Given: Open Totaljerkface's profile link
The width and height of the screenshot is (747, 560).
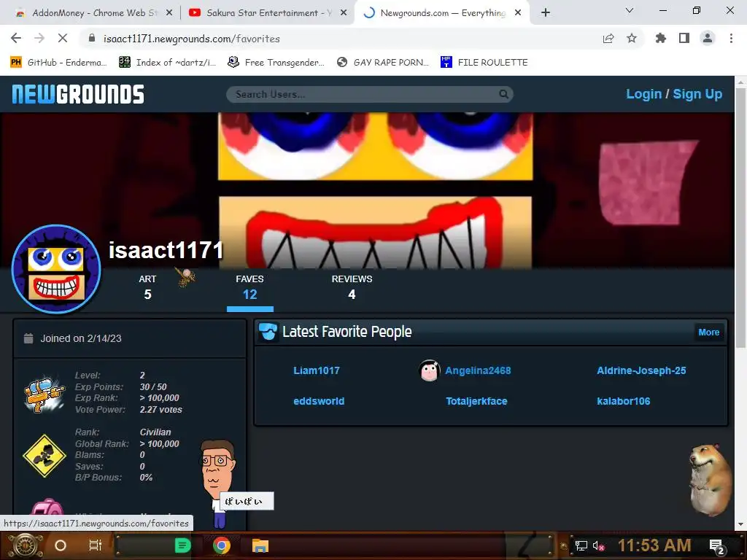Looking at the screenshot, I should point(476,401).
